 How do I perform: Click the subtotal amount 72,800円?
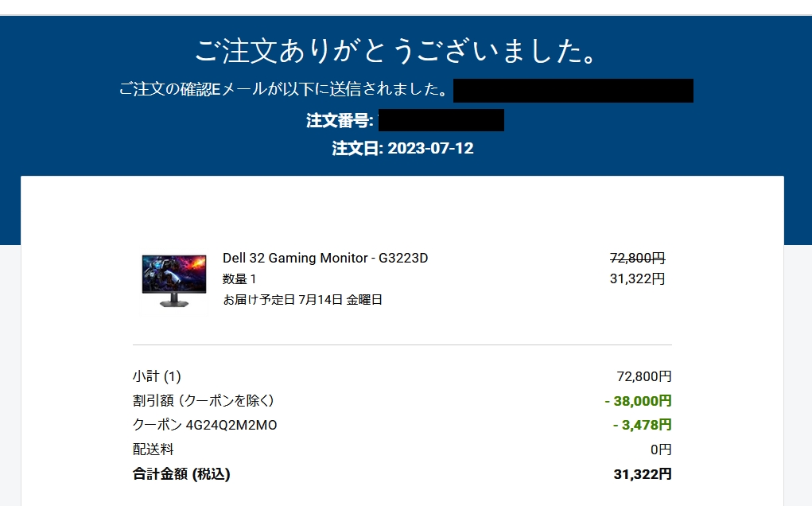click(x=643, y=376)
